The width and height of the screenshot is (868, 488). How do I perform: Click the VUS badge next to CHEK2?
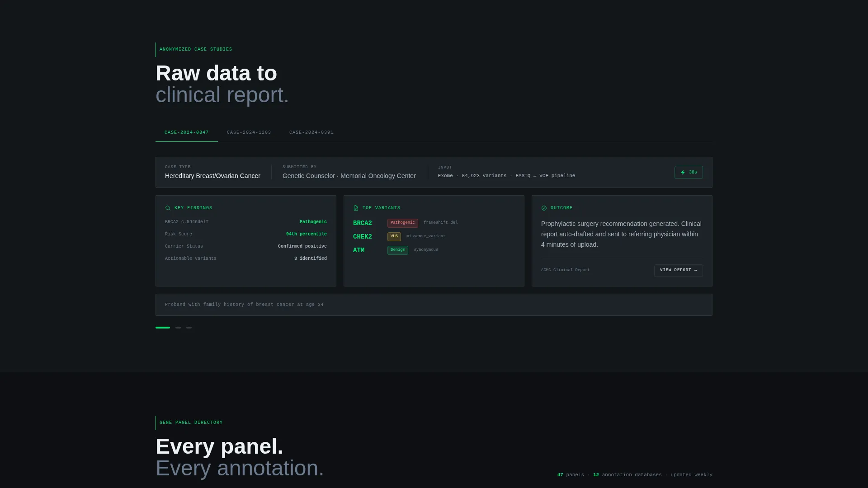coord(394,236)
